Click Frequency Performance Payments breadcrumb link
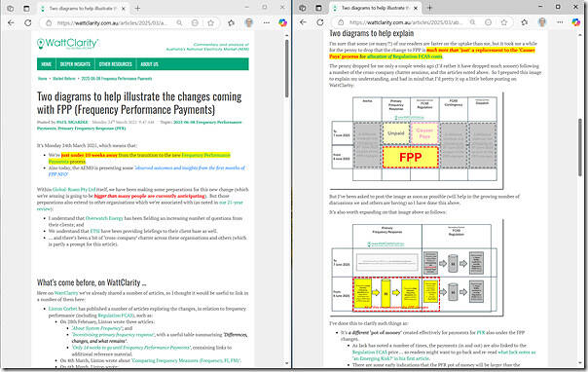Image resolution: width=588 pixels, height=372 pixels. pyautogui.click(x=117, y=79)
